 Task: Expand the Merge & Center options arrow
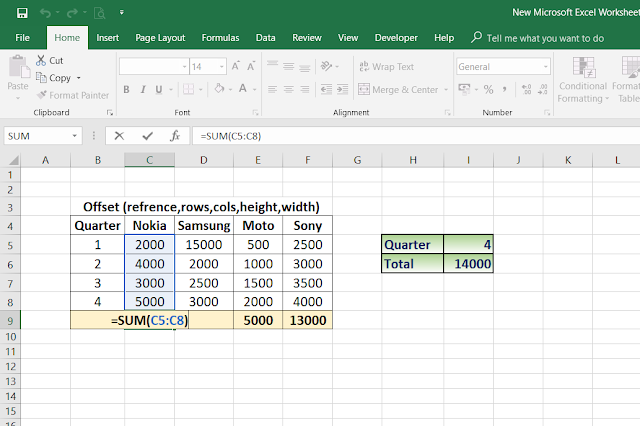pyautogui.click(x=446, y=89)
